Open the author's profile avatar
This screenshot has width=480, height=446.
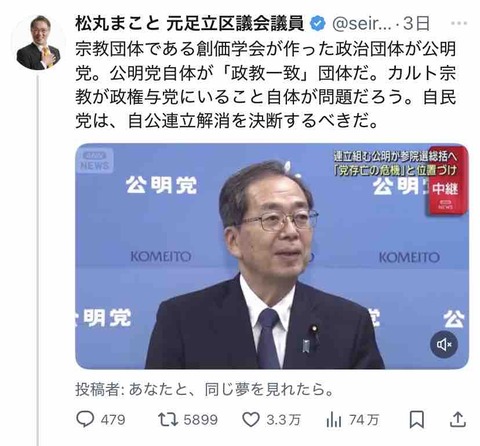click(38, 42)
